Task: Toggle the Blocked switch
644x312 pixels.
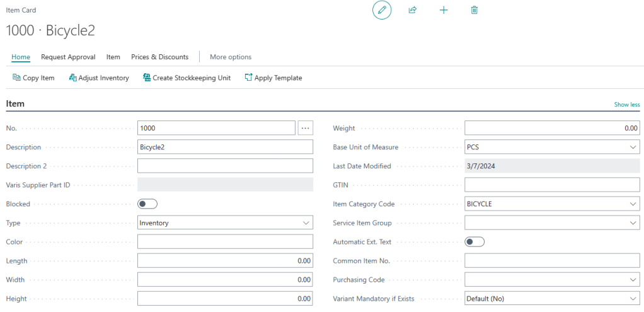Action: [x=147, y=204]
